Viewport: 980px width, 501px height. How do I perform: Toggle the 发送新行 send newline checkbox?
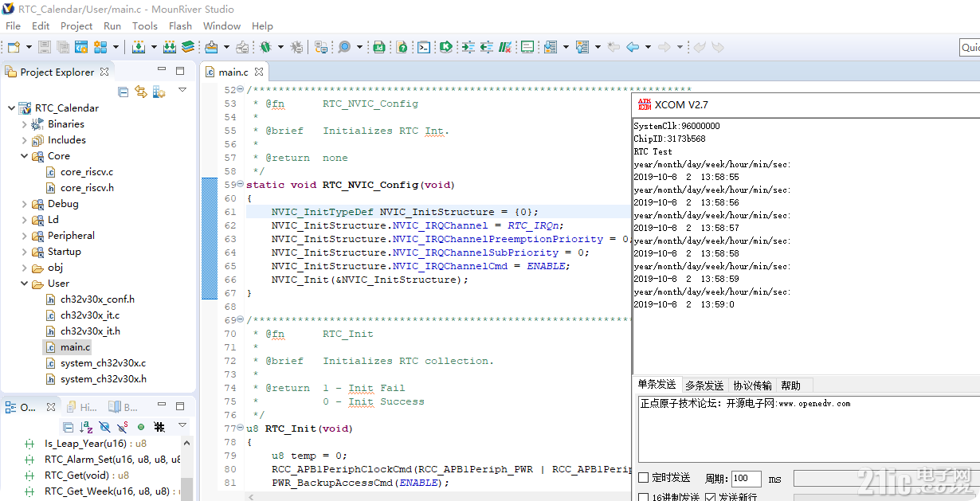[711, 497]
